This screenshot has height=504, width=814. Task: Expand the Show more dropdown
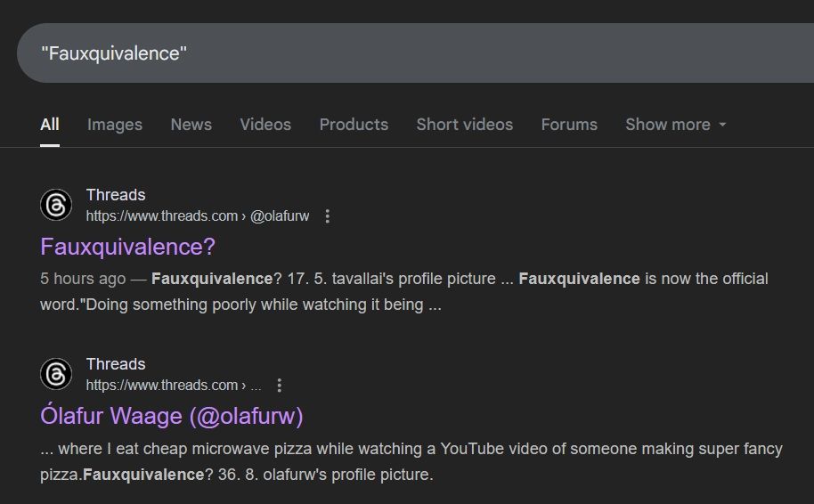(x=675, y=125)
